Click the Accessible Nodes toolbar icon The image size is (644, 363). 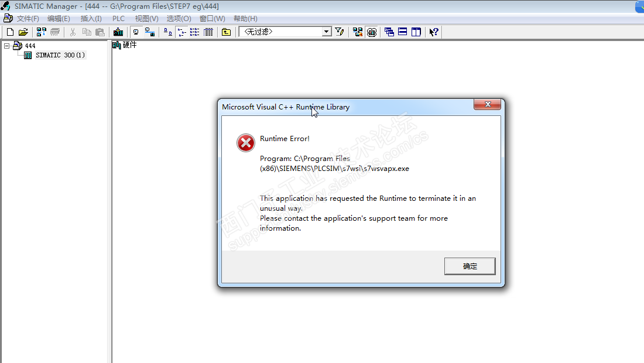tap(41, 32)
